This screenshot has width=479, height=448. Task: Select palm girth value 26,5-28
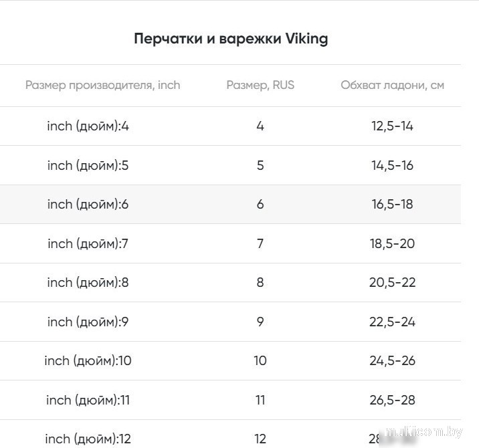pos(392,400)
